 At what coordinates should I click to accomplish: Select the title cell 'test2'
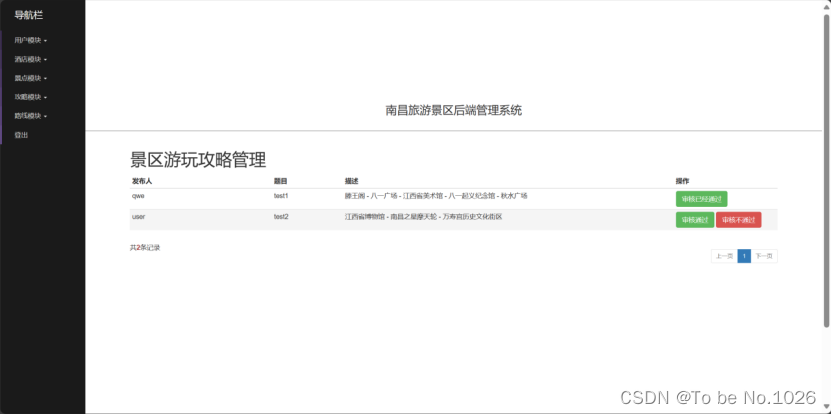(x=281, y=217)
